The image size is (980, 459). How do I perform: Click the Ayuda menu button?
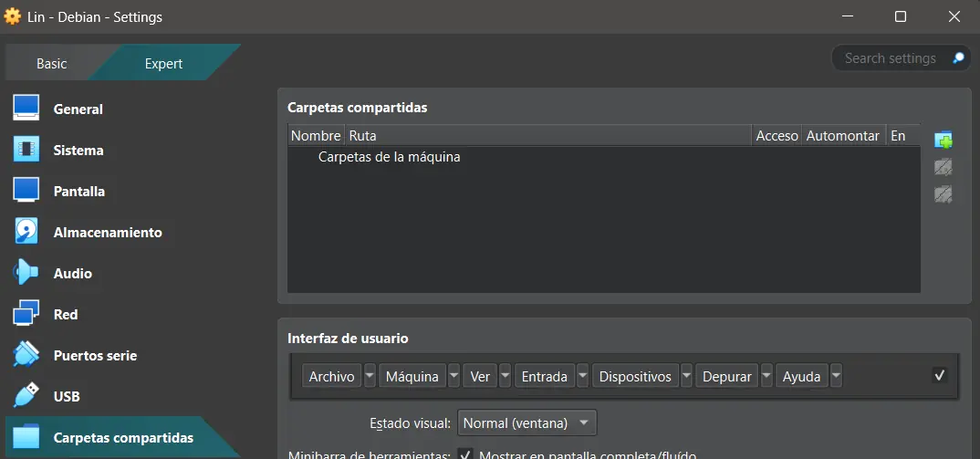(x=802, y=377)
